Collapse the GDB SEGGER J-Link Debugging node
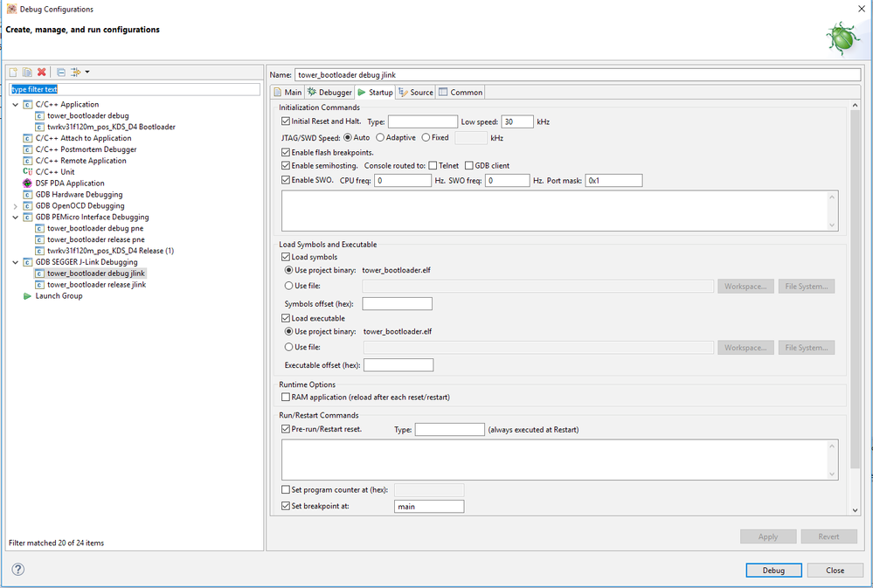 pos(15,262)
